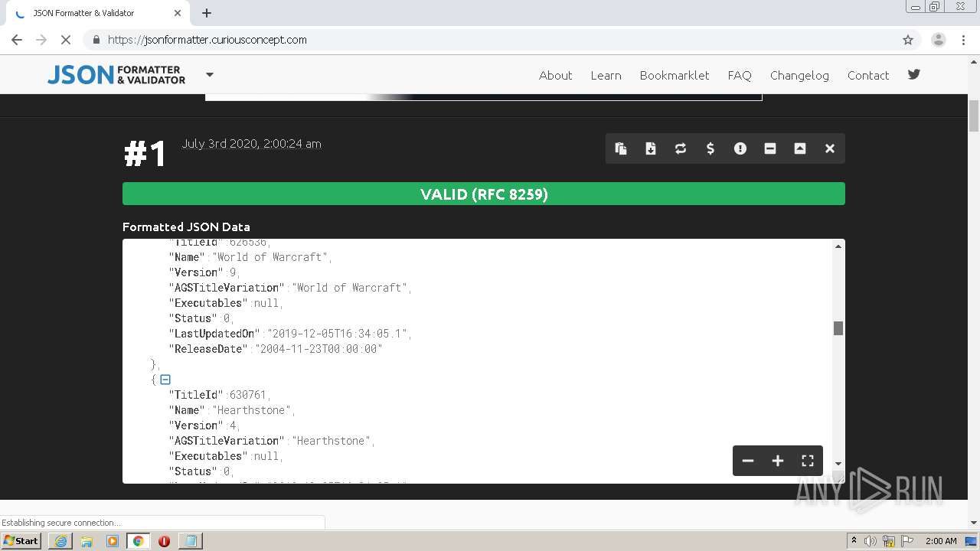Screen dimensions: 980x551
Task: Open the FAQ page
Action: pos(740,75)
